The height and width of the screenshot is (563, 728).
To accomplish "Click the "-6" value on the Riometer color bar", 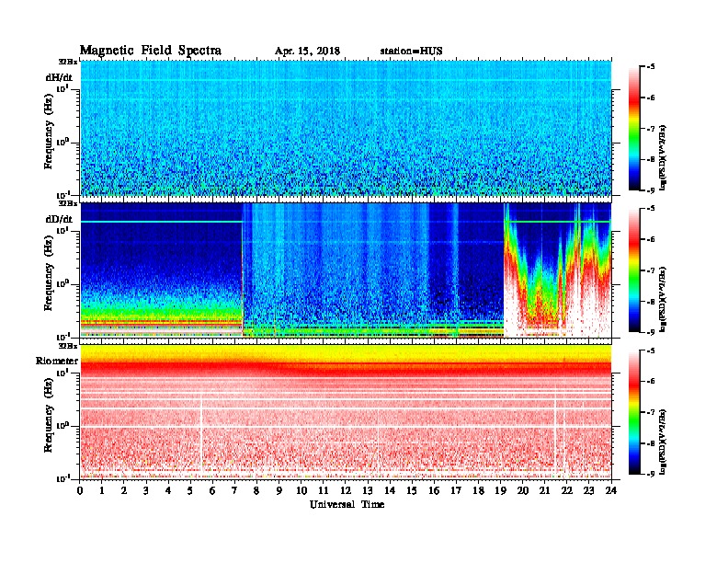I will [650, 381].
